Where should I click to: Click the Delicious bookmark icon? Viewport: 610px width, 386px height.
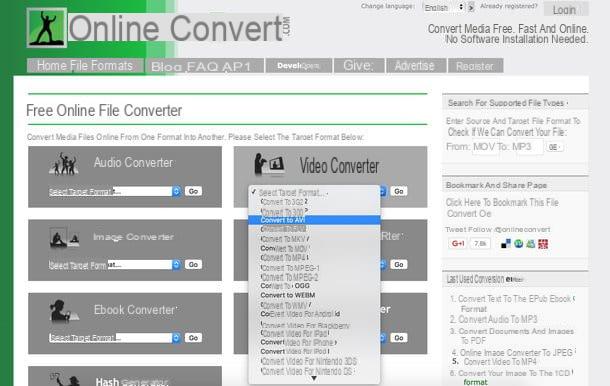[x=506, y=244]
